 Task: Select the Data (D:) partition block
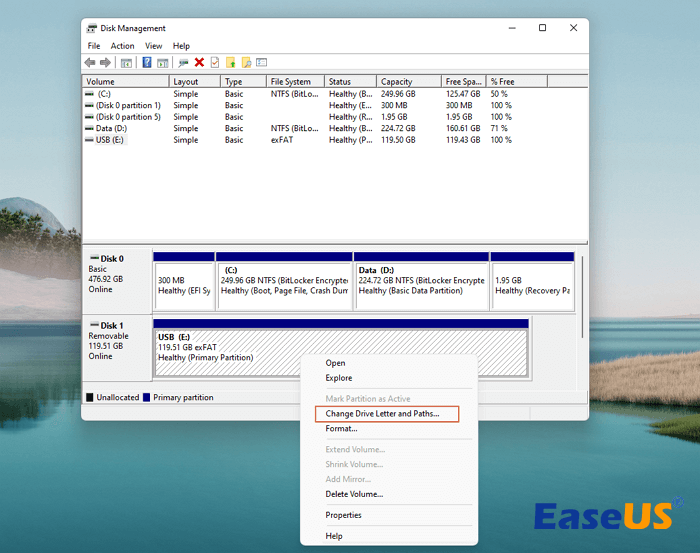tap(421, 286)
